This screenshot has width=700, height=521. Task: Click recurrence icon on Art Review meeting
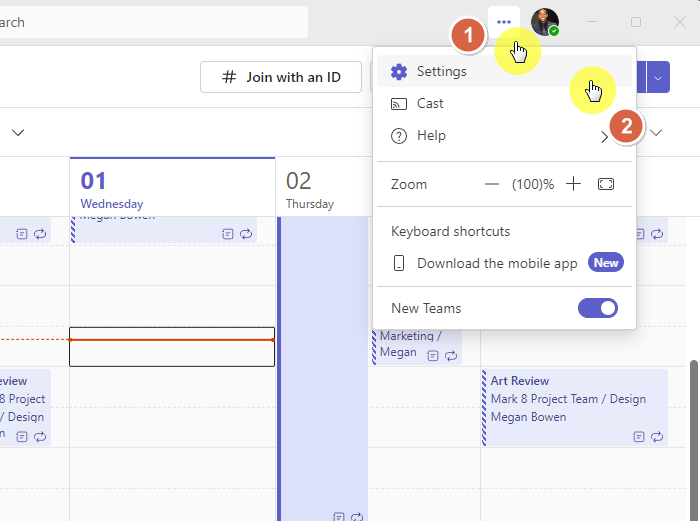(x=657, y=437)
